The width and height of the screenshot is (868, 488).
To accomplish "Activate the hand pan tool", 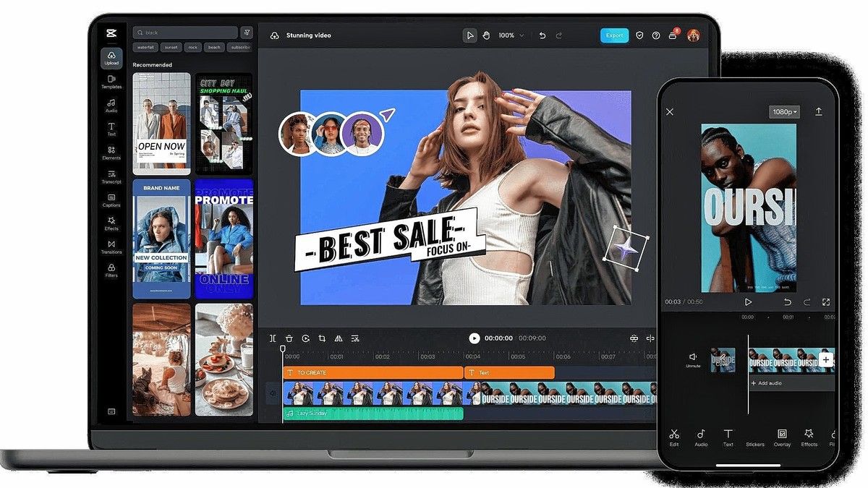I will click(x=487, y=35).
